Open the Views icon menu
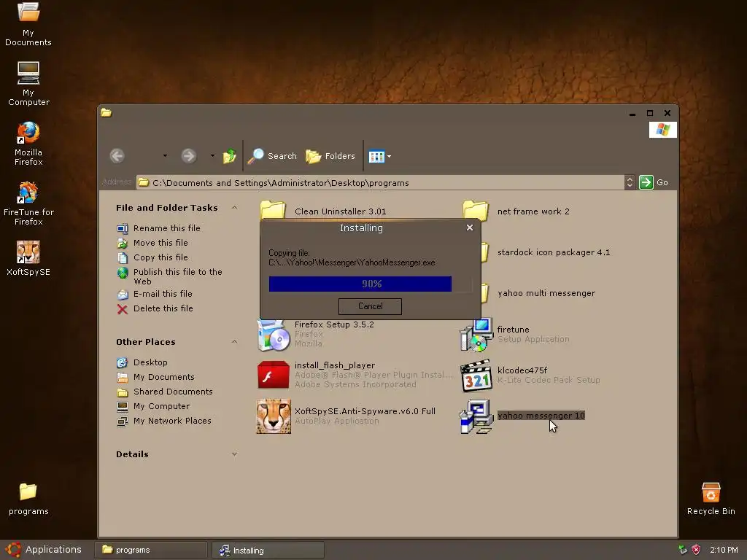The image size is (747, 560). (379, 156)
